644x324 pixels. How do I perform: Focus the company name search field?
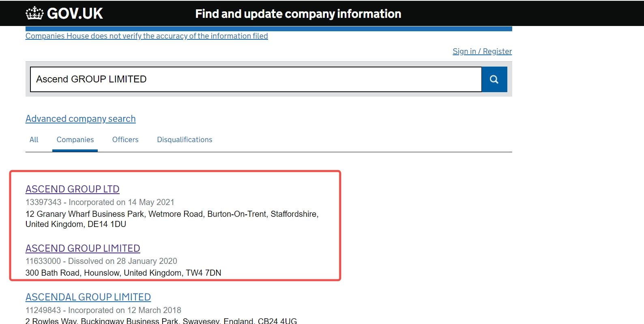(x=256, y=80)
